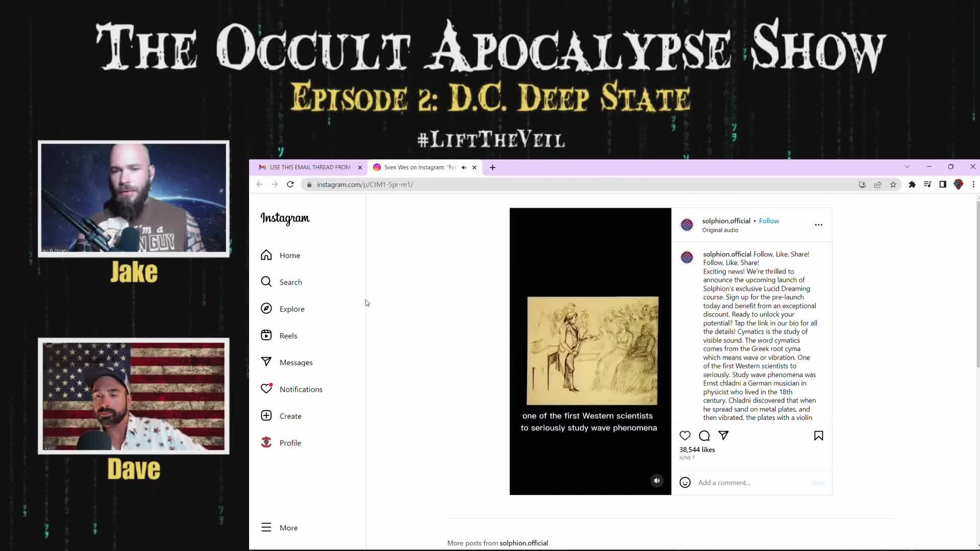Click solphion.official in the caption

(727, 254)
